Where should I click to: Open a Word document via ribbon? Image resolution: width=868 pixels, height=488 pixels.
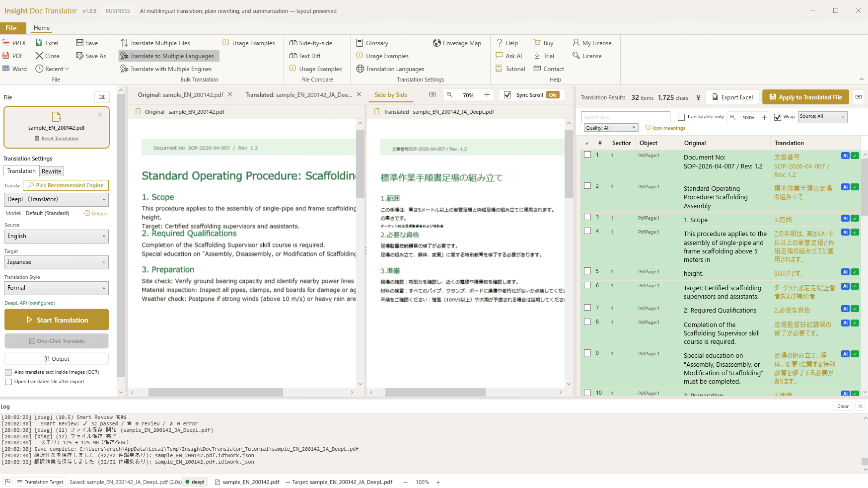click(x=14, y=69)
